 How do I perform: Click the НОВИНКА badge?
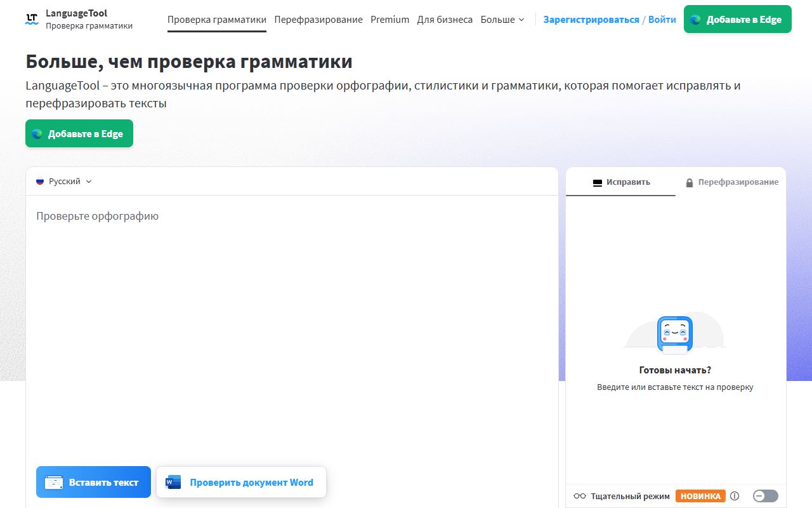pyautogui.click(x=700, y=496)
